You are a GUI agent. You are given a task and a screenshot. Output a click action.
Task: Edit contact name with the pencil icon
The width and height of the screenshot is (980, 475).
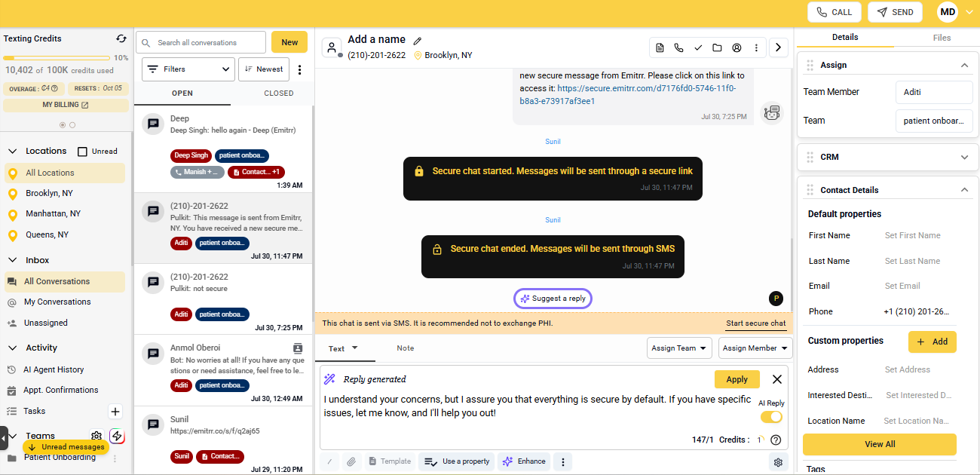click(418, 41)
